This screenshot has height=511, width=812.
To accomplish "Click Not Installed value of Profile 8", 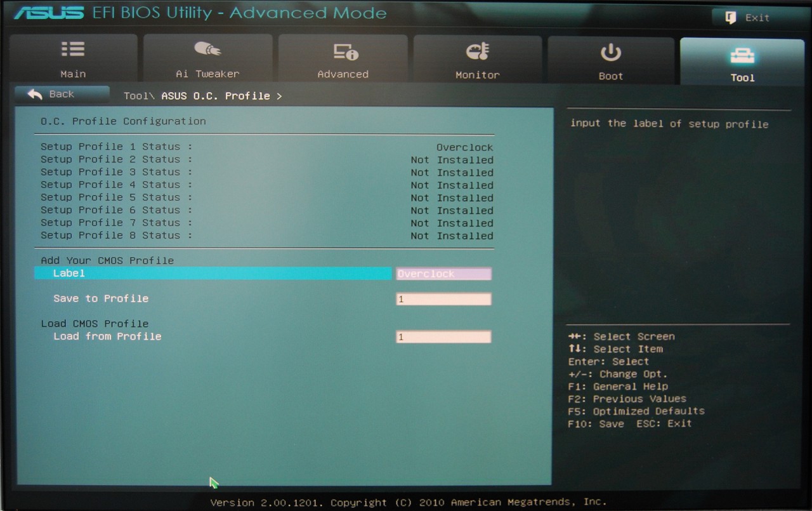I will [452, 236].
